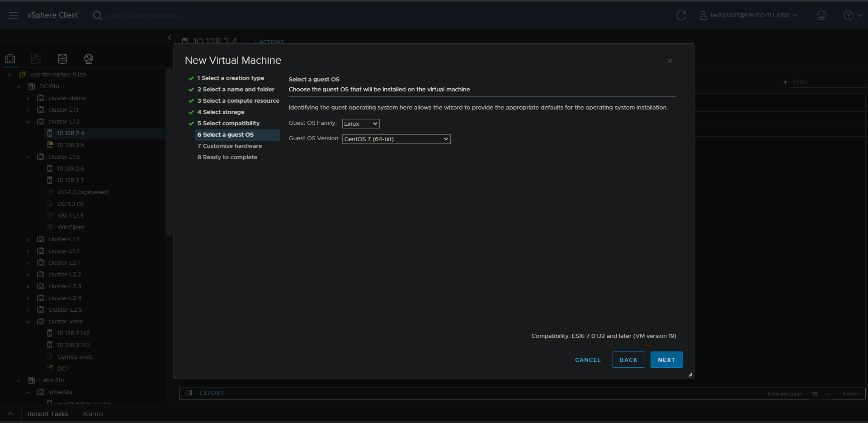Click the vcenter.ephec-ti.lab vCenter icon
Viewport: 868px width, 423px height.
click(x=23, y=74)
